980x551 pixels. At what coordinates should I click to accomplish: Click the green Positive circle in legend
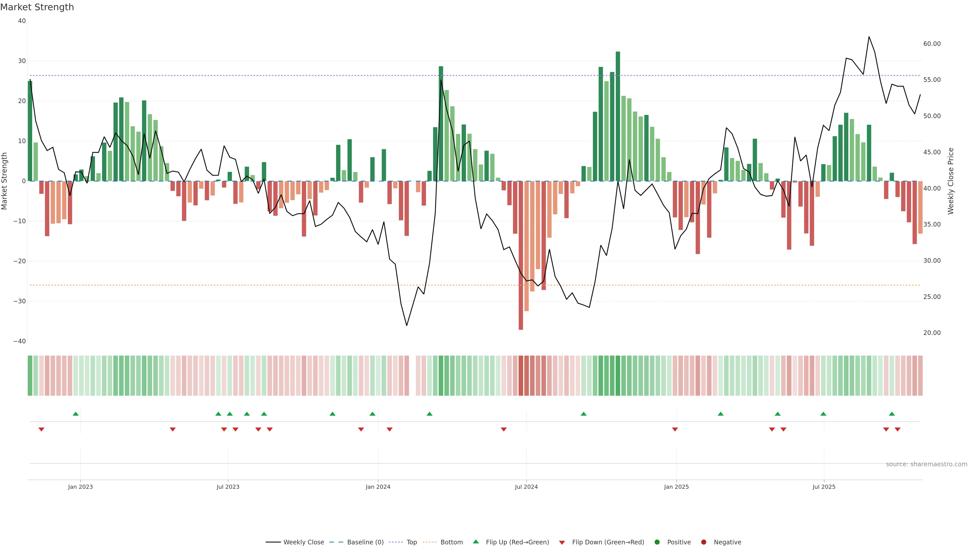click(x=657, y=542)
